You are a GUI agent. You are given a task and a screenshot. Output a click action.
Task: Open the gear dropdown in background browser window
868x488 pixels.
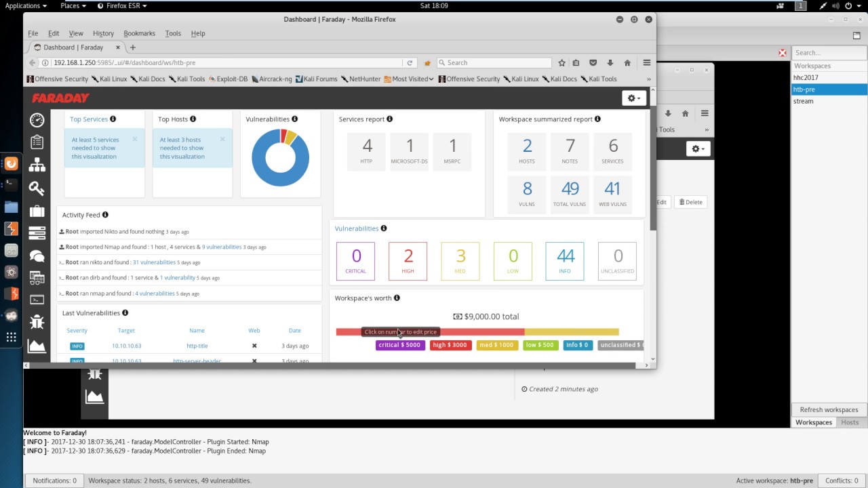698,148
